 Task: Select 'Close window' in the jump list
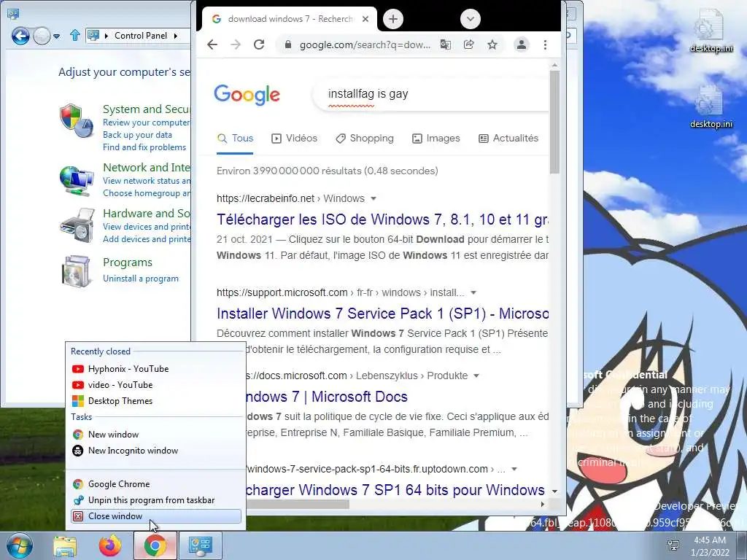[x=156, y=516]
